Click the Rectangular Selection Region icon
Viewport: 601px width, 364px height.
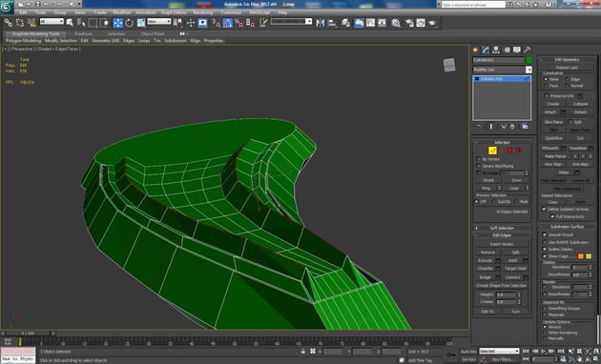coord(93,23)
